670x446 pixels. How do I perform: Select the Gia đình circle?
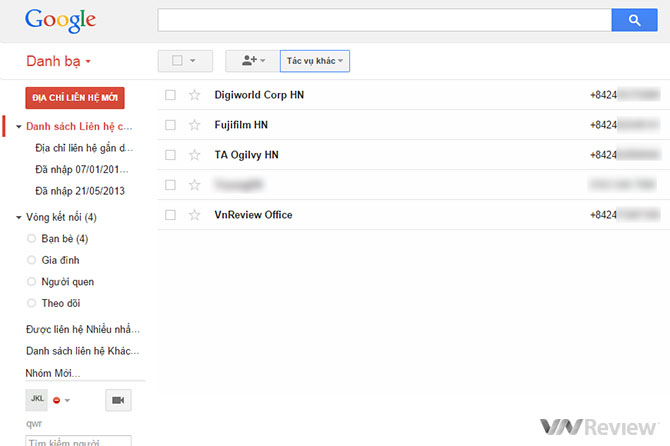coord(61,260)
